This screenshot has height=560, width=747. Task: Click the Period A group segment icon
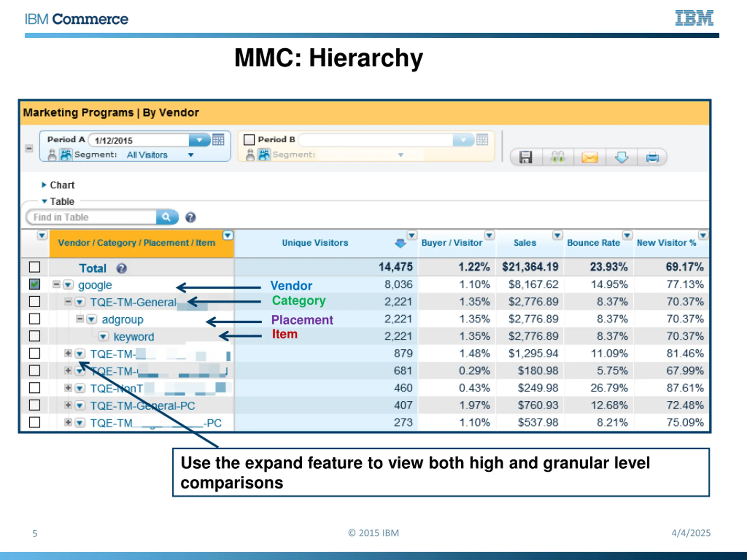(x=66, y=155)
